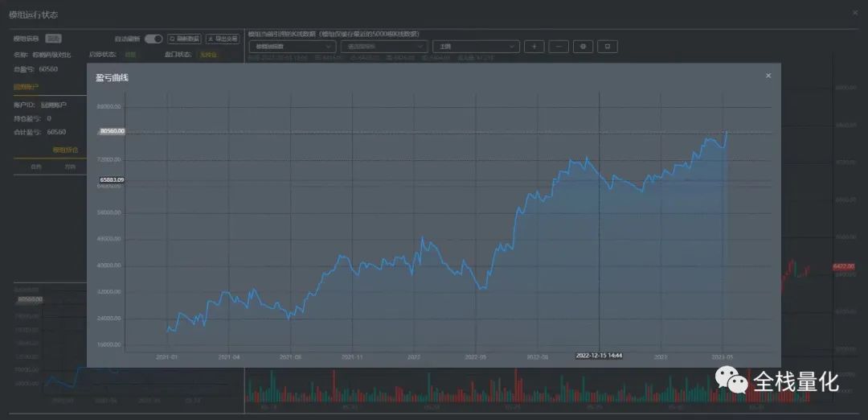The image size is (868, 420).
Task: Click the 导出交易 export button
Action: point(223,39)
